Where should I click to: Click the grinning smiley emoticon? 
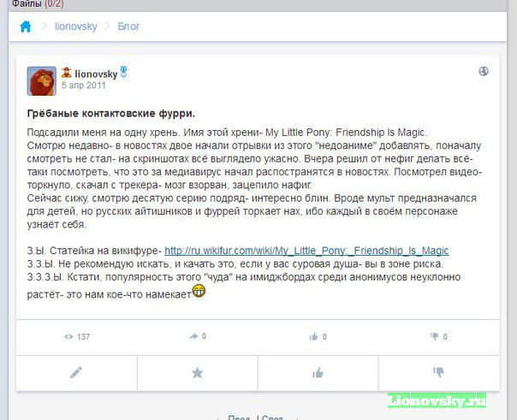pyautogui.click(x=199, y=291)
